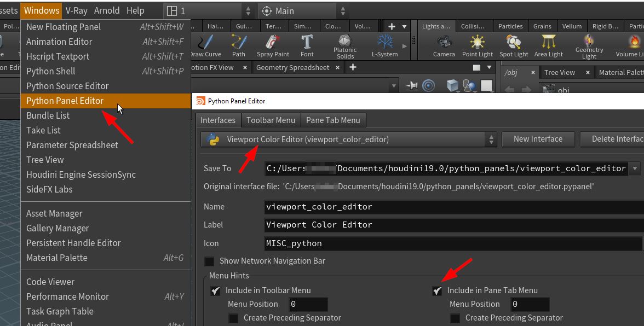Close the Tree View pane tab
The image size is (644, 326).
[588, 73]
